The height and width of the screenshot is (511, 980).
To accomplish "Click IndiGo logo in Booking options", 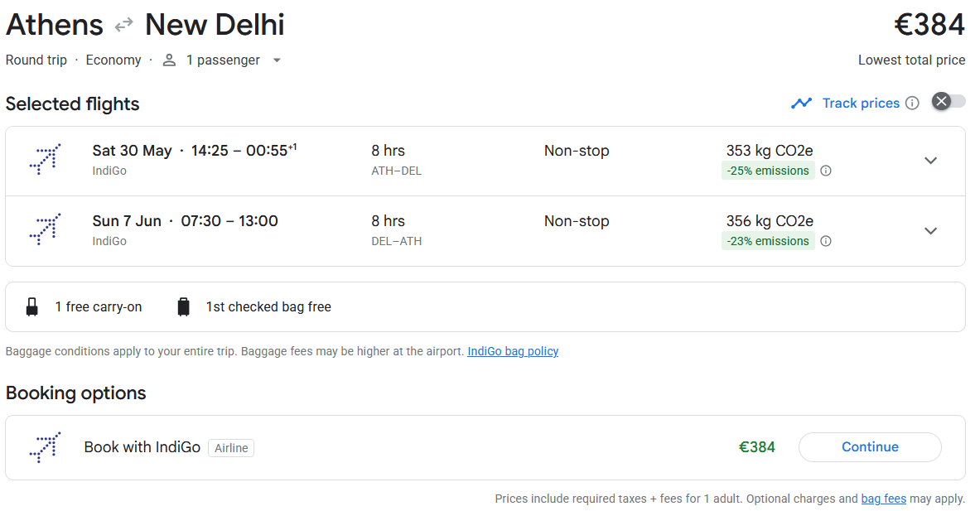I will (45, 447).
